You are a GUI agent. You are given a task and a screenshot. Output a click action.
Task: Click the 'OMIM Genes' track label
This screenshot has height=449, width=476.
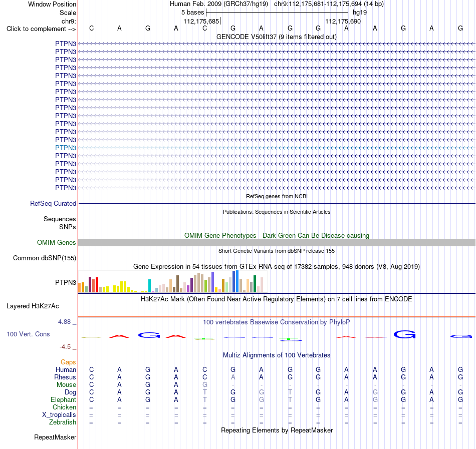click(x=56, y=243)
